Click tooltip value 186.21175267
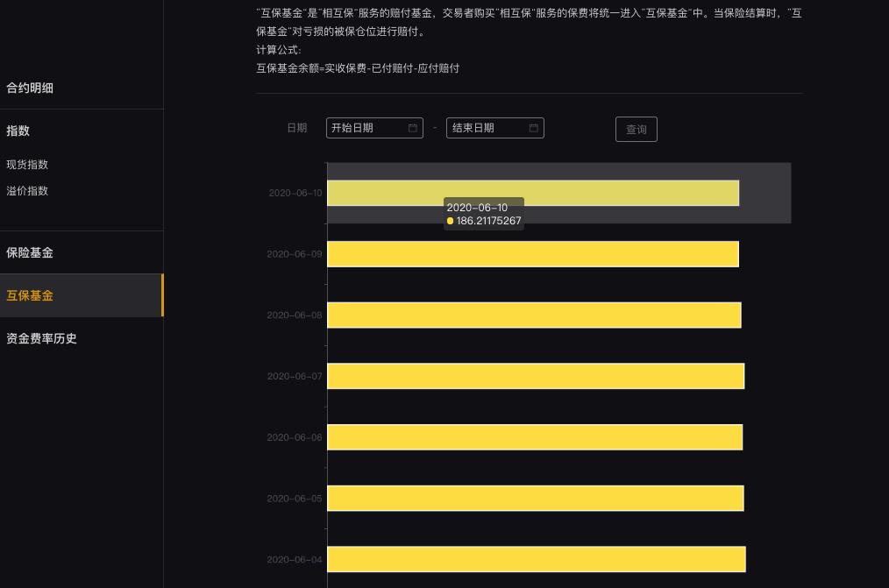The height and width of the screenshot is (588, 889). (488, 221)
